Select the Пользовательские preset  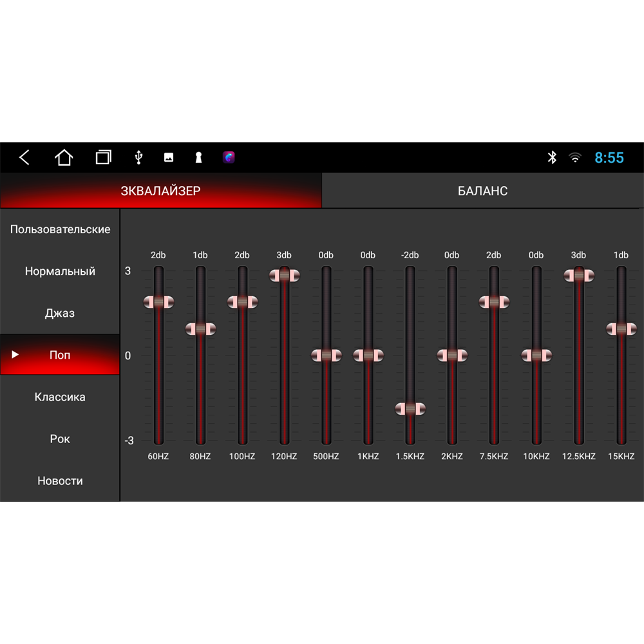[60, 229]
